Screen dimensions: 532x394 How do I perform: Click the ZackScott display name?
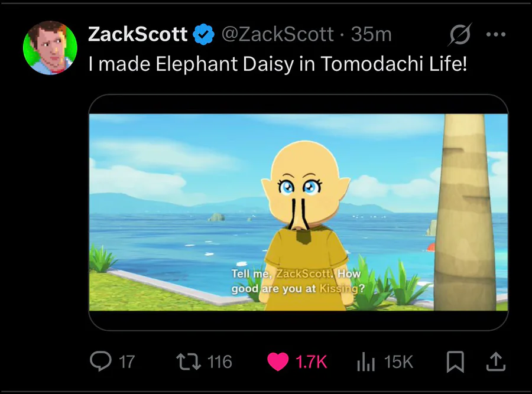pos(138,35)
